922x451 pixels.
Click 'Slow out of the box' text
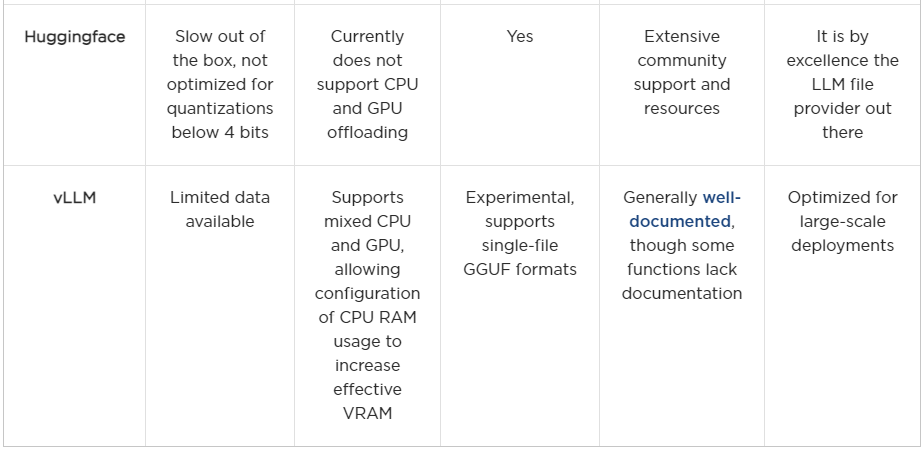[219, 48]
